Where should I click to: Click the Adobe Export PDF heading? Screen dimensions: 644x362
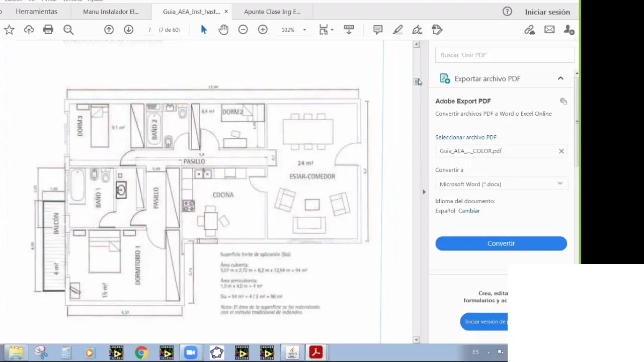click(463, 101)
